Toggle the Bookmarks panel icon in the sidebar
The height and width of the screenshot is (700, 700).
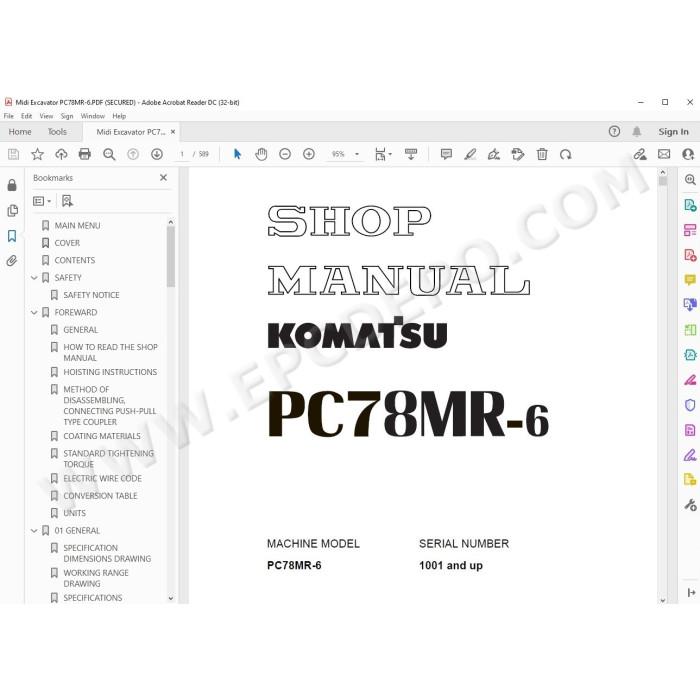pos(12,236)
